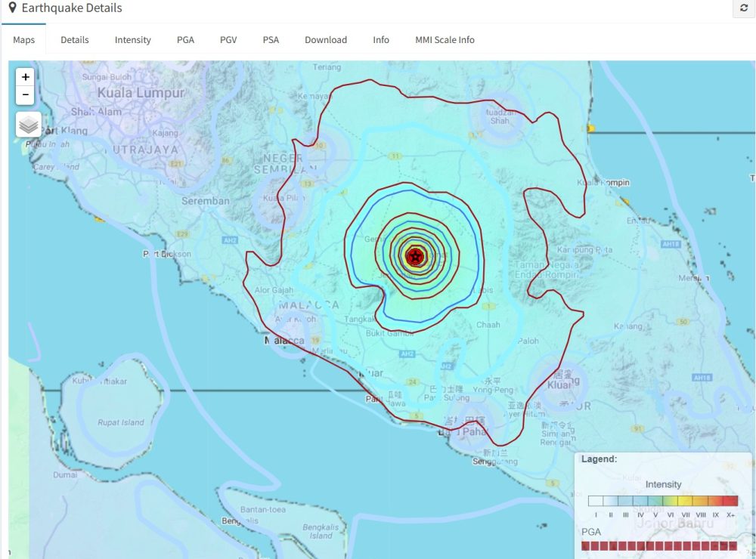
Task: Switch to the Intensity tab
Action: (132, 40)
